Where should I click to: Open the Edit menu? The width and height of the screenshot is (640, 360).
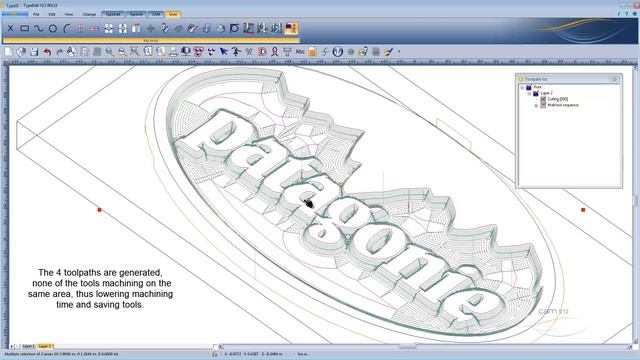(x=52, y=14)
